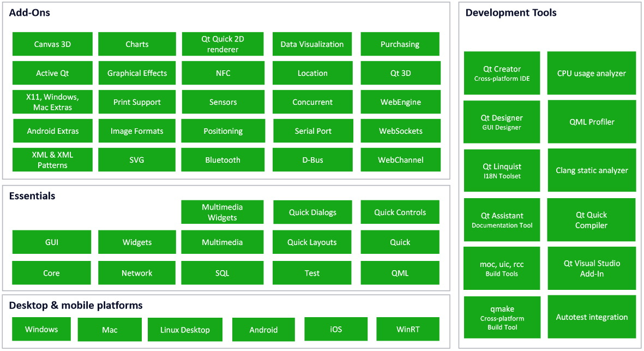This screenshot has height=351, width=644.
Task: Click the Canvas 3D box
Action: pos(52,44)
